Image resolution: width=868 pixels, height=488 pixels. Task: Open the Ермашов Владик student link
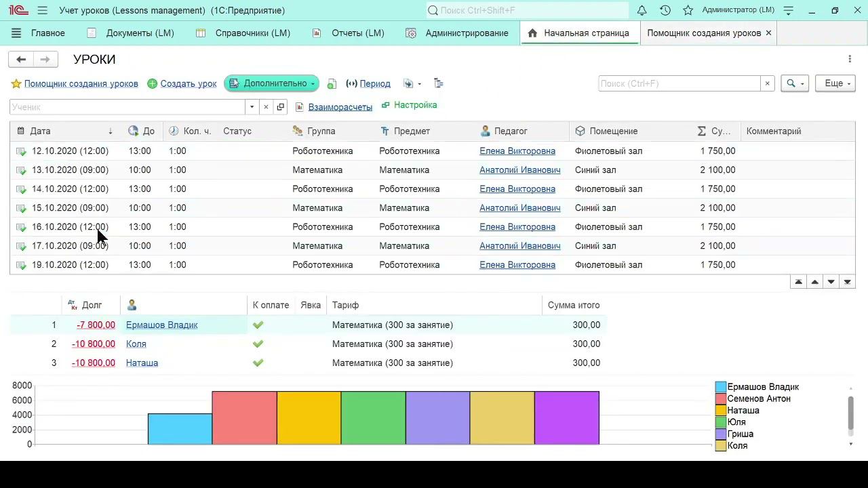click(x=162, y=325)
